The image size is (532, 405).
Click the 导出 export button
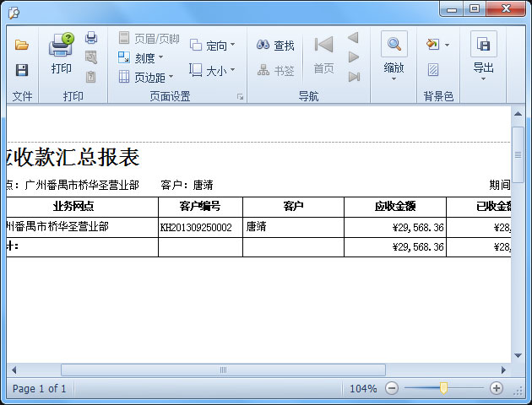coord(483,56)
